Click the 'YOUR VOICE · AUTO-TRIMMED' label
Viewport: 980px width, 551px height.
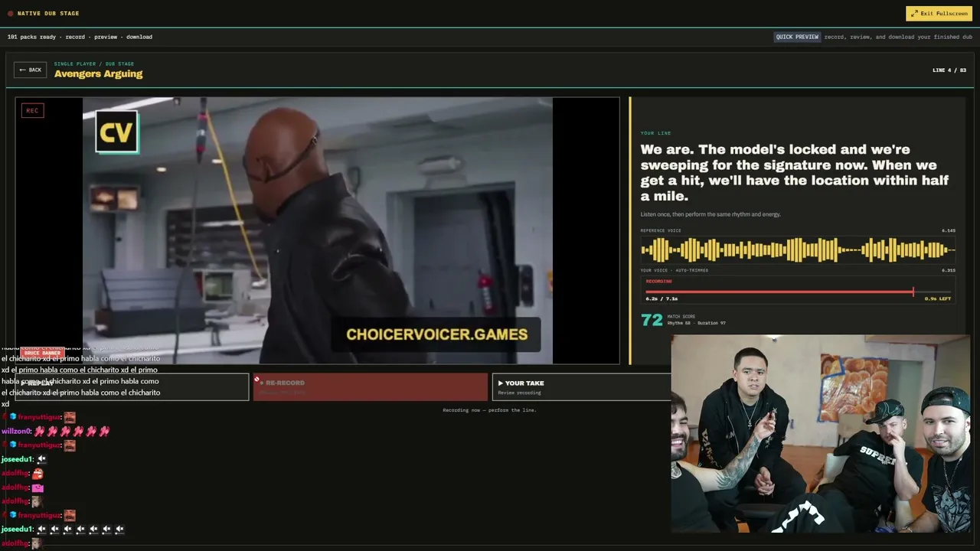[x=675, y=270]
